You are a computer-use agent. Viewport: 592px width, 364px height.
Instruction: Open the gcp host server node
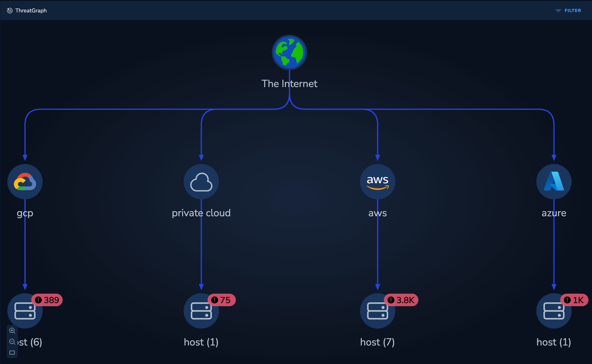coord(25,311)
